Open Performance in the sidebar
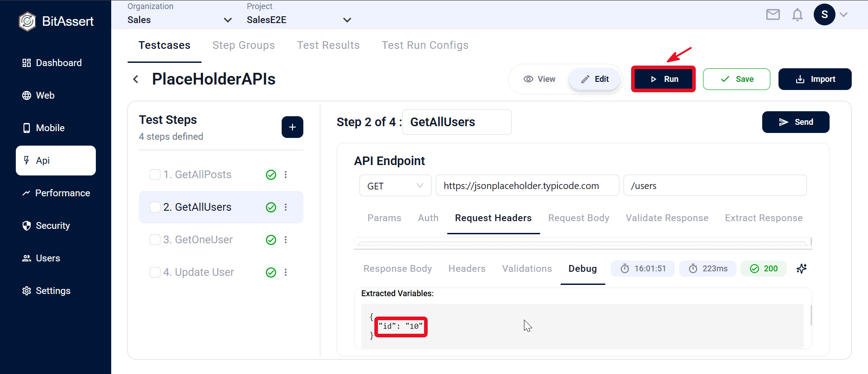 pyautogui.click(x=56, y=193)
